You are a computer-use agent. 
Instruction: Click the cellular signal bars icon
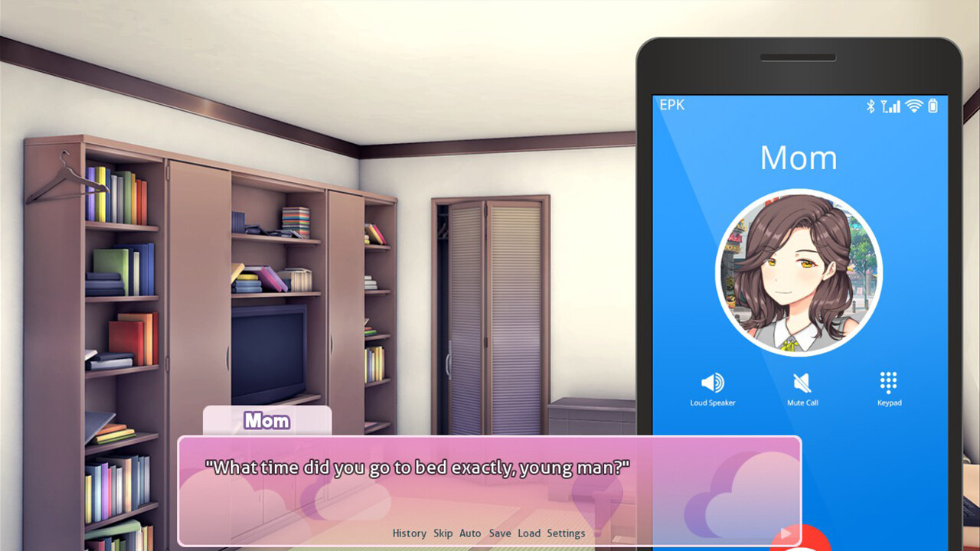pyautogui.click(x=890, y=106)
